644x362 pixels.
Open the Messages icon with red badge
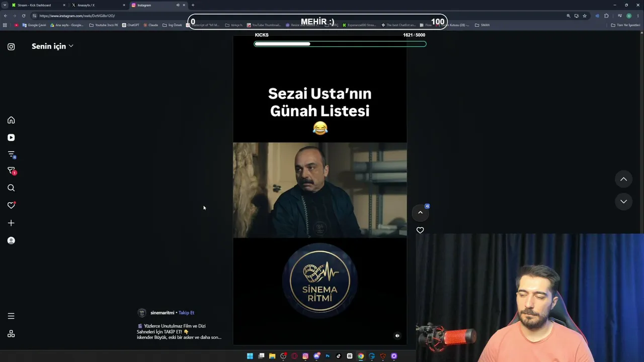tap(11, 171)
